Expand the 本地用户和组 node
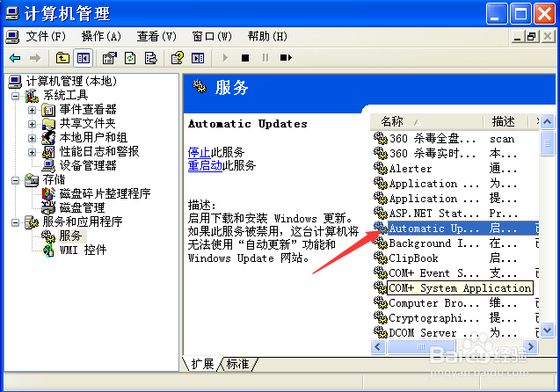This screenshot has height=392, width=560. 33,138
